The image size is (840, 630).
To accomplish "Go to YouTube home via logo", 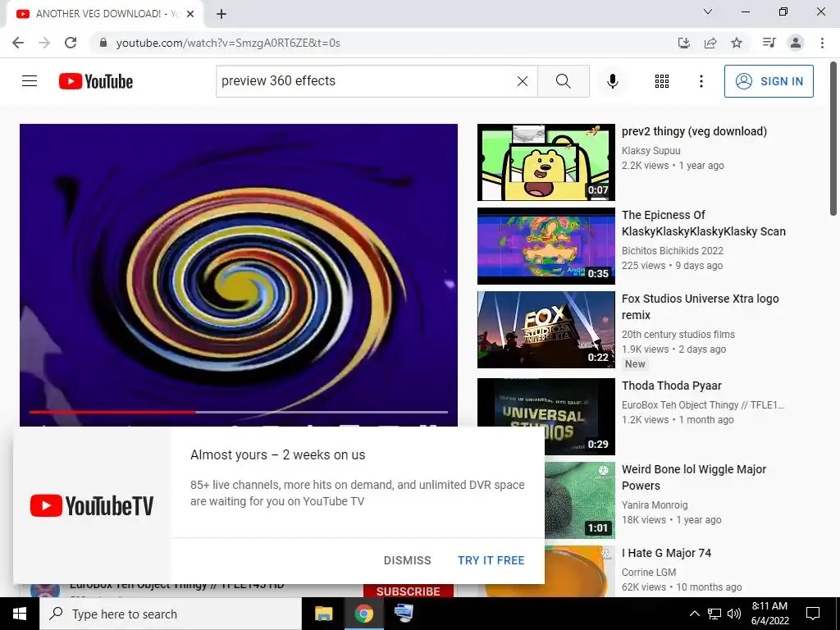I will (96, 81).
